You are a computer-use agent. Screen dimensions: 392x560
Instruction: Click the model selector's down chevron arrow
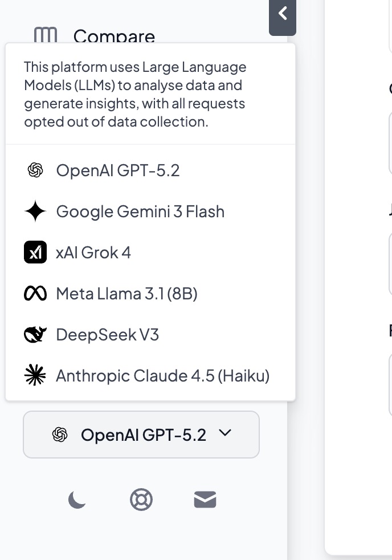225,433
